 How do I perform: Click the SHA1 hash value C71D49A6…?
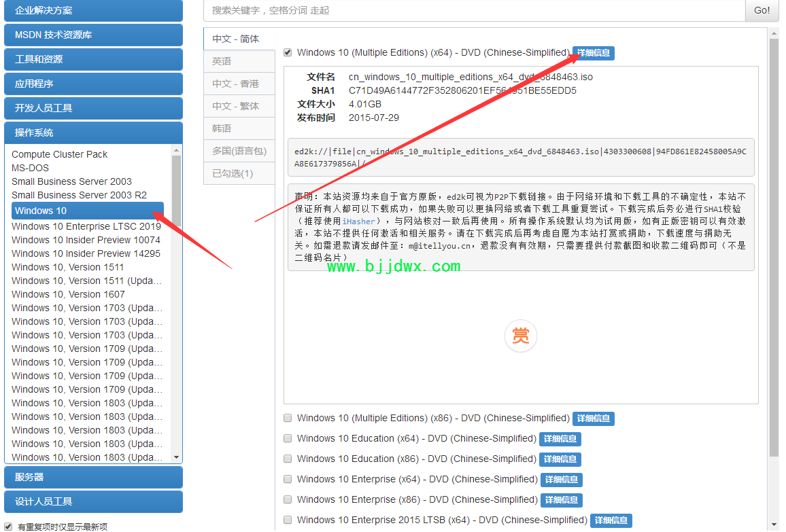coord(462,90)
